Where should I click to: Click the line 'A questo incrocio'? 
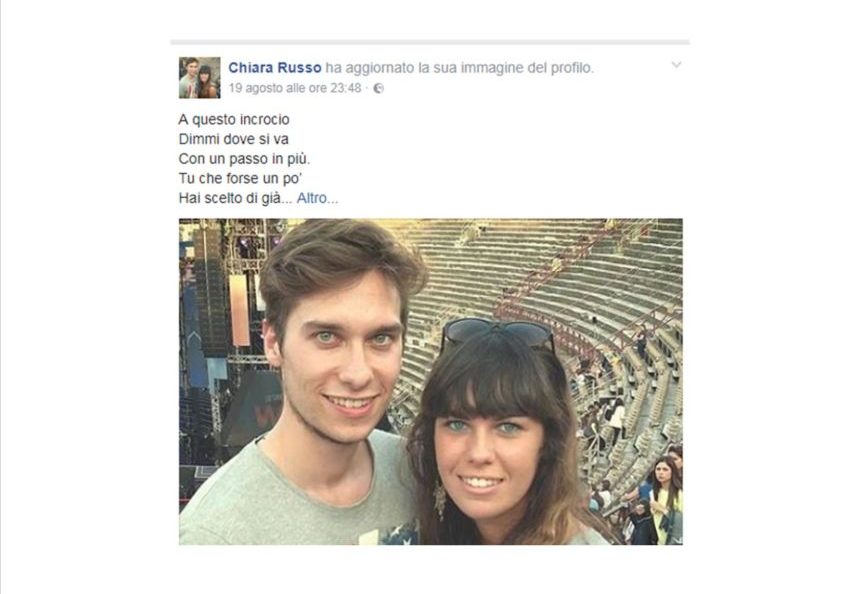(x=234, y=120)
